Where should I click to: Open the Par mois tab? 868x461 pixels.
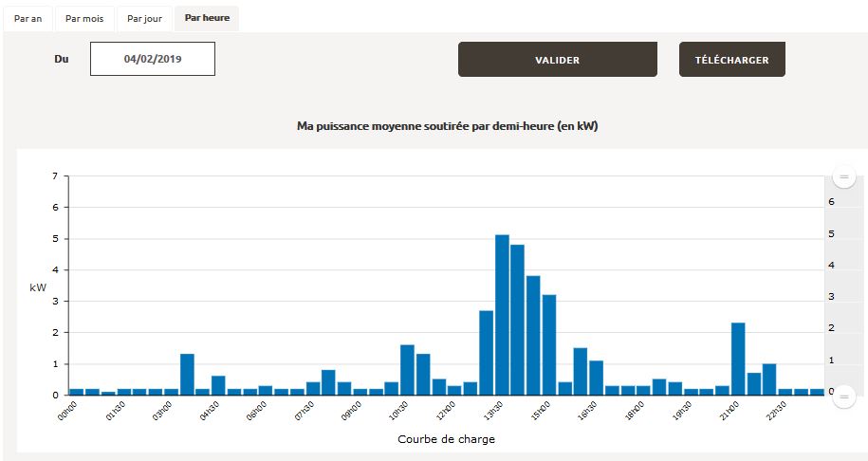click(x=84, y=19)
